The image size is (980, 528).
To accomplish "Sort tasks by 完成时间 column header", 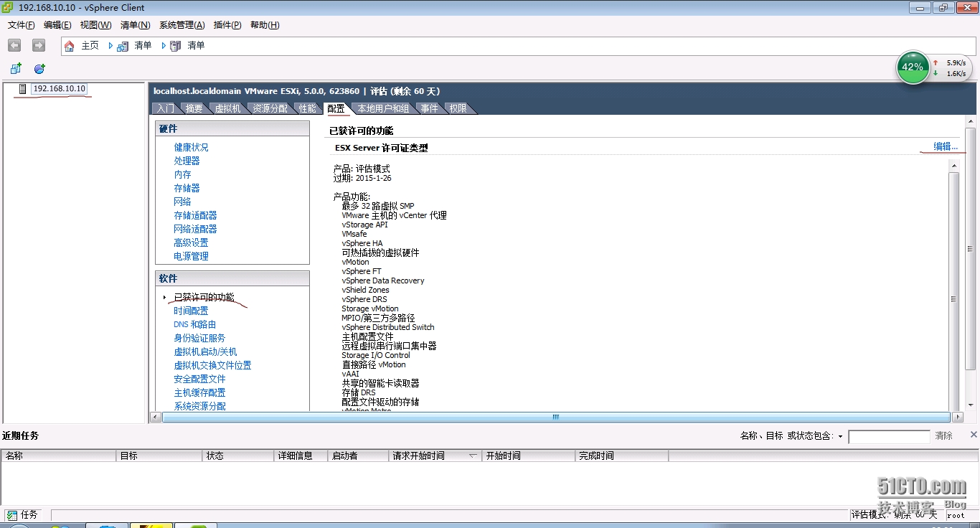I will coord(622,456).
